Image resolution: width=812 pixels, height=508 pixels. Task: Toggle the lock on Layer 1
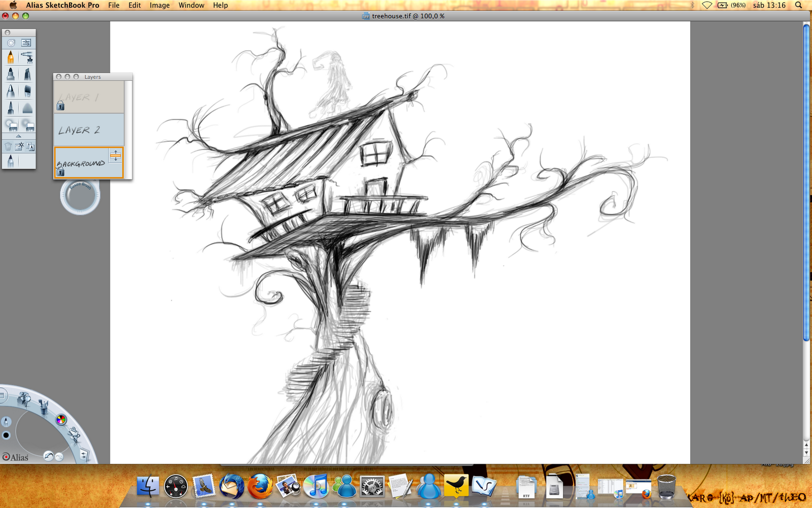[x=60, y=106]
